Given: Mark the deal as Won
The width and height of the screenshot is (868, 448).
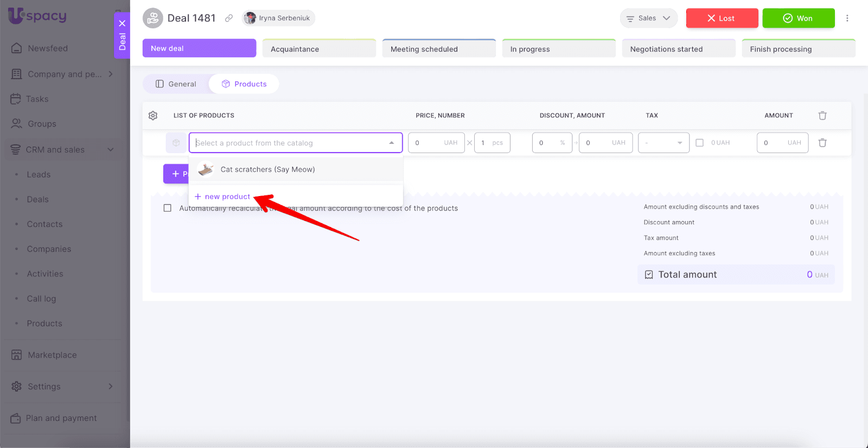Looking at the screenshot, I should point(798,18).
